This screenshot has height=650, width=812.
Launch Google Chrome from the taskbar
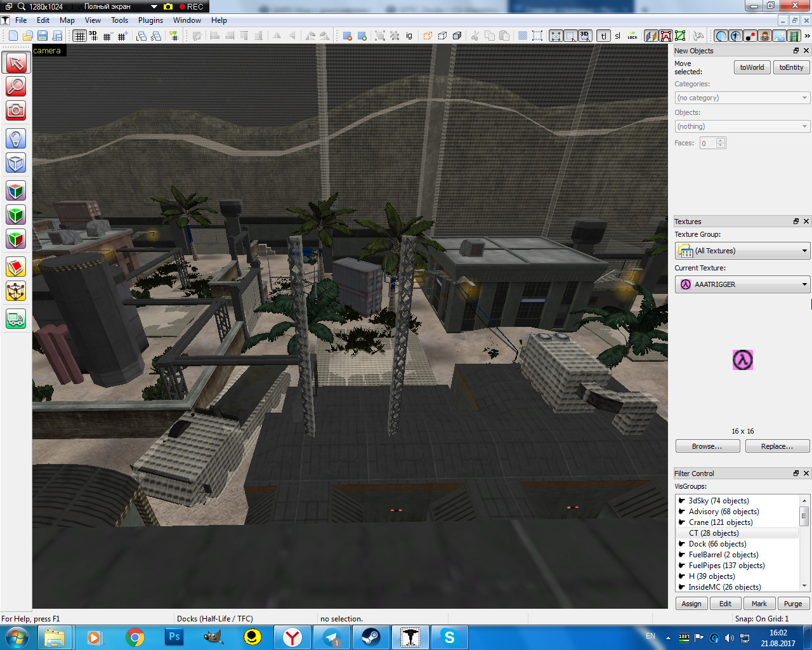coord(134,637)
